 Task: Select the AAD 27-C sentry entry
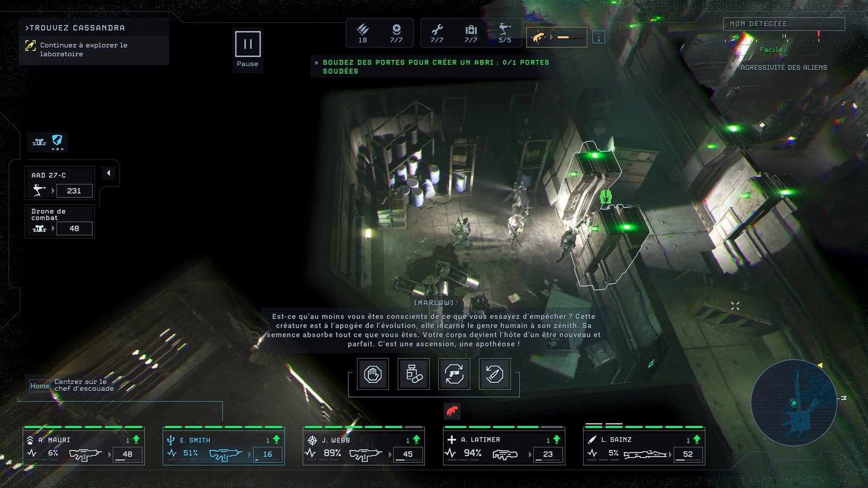click(x=60, y=183)
